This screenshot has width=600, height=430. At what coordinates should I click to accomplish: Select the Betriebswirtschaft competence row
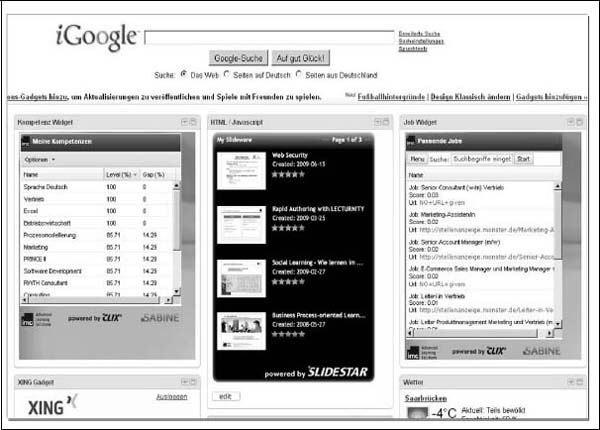[x=97, y=223]
